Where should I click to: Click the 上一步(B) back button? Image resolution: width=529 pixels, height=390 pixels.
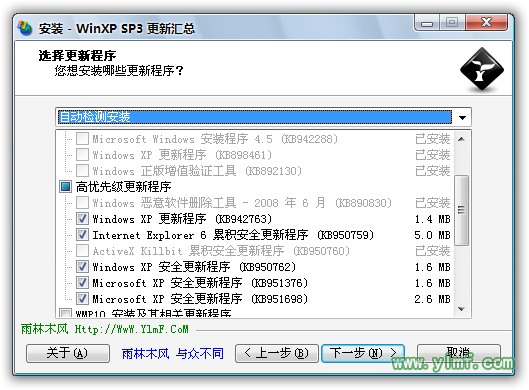coord(276,353)
